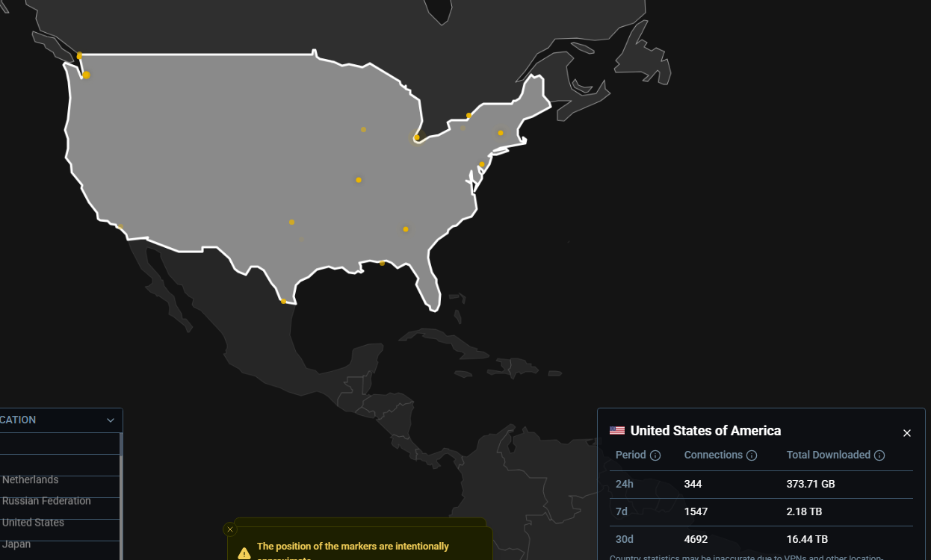The width and height of the screenshot is (931, 560).
Task: Click the 24h period cell
Action: (x=625, y=484)
